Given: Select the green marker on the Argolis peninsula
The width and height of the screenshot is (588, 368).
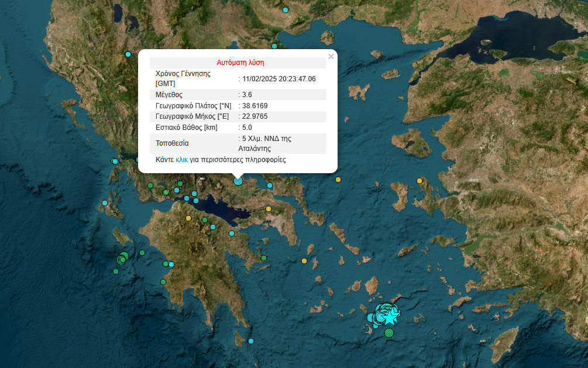Looking at the screenshot, I should (264, 257).
